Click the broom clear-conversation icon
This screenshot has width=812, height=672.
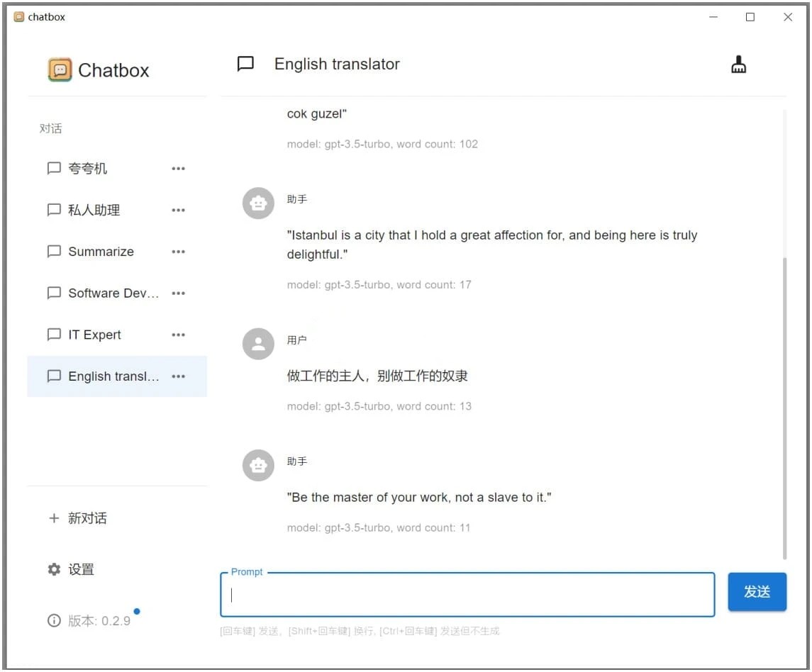[738, 65]
